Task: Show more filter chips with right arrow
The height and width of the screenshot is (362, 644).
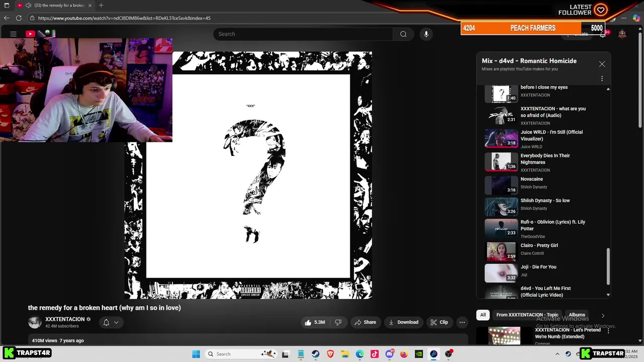Action: coord(603,315)
